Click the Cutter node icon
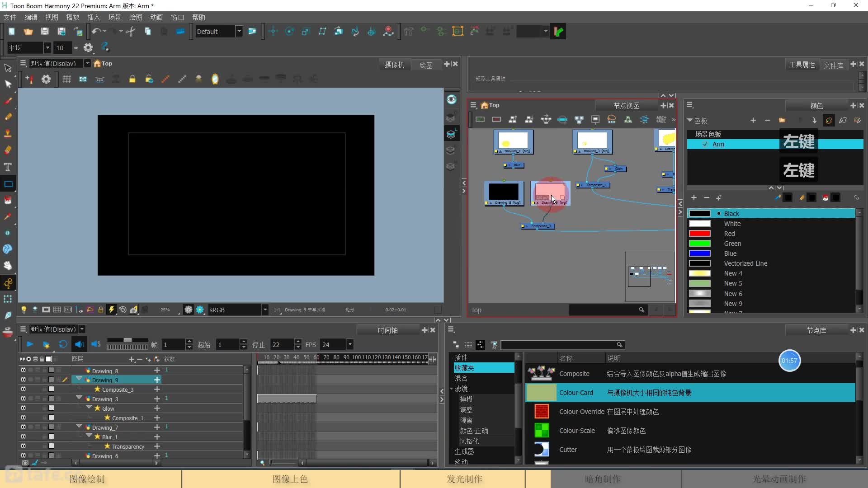The width and height of the screenshot is (868, 488). tap(541, 450)
